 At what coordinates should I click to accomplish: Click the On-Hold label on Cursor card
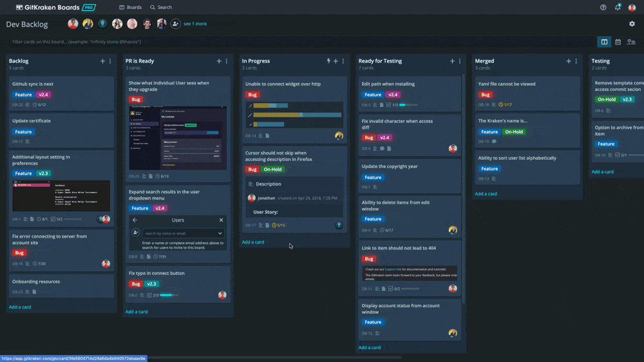tap(272, 169)
